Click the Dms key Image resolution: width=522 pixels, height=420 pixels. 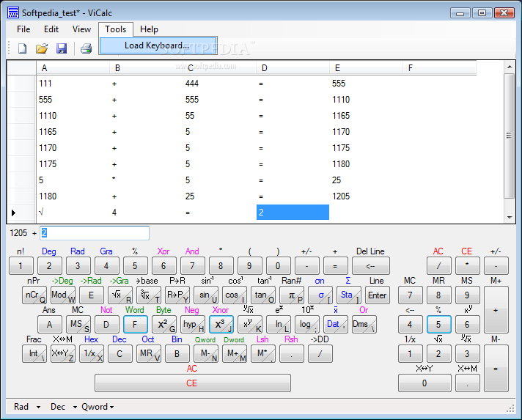click(x=364, y=325)
